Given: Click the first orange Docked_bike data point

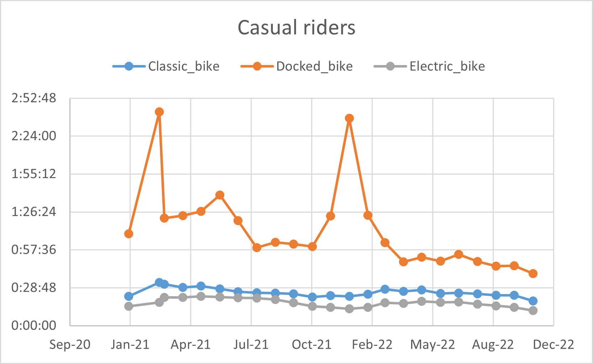Looking at the screenshot, I should pos(129,234).
